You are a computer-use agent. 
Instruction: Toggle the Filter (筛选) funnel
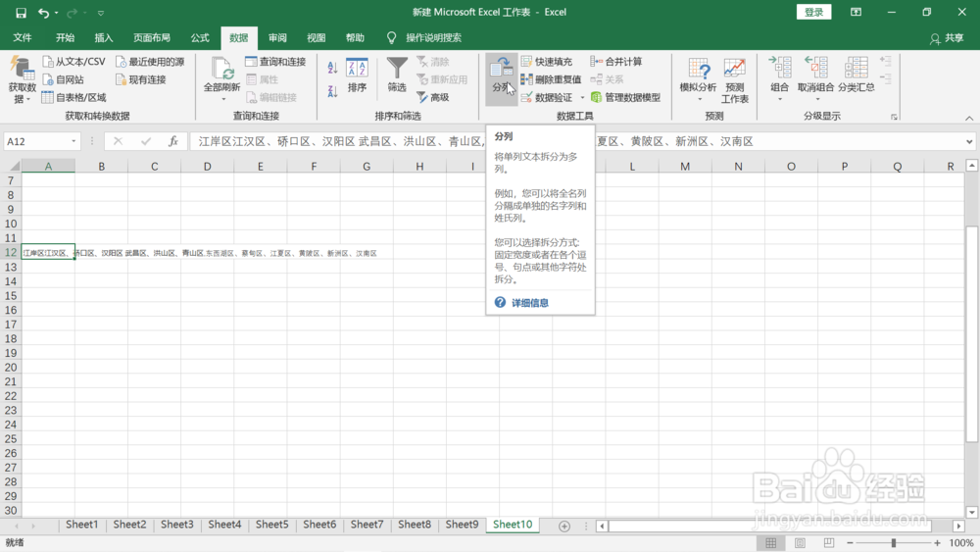pyautogui.click(x=397, y=75)
